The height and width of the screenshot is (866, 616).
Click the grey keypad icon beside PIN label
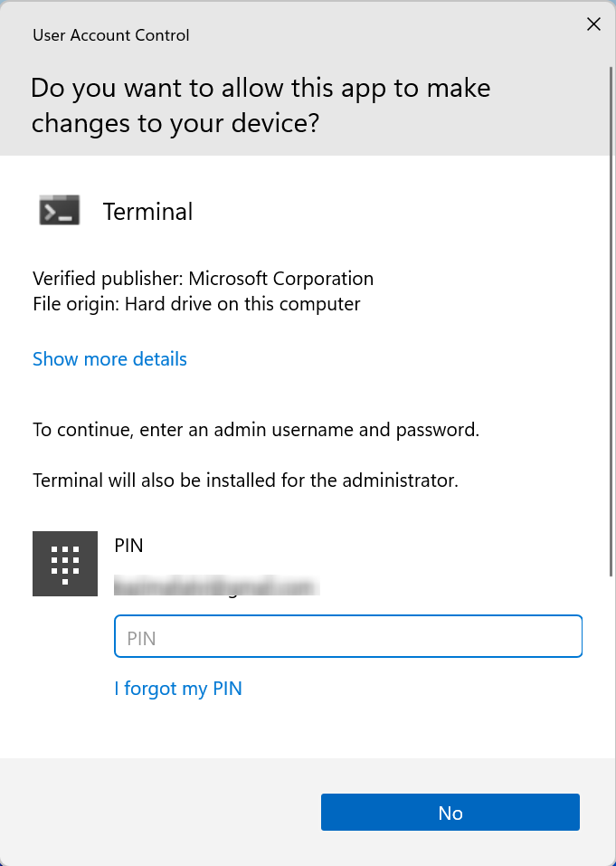[64, 563]
